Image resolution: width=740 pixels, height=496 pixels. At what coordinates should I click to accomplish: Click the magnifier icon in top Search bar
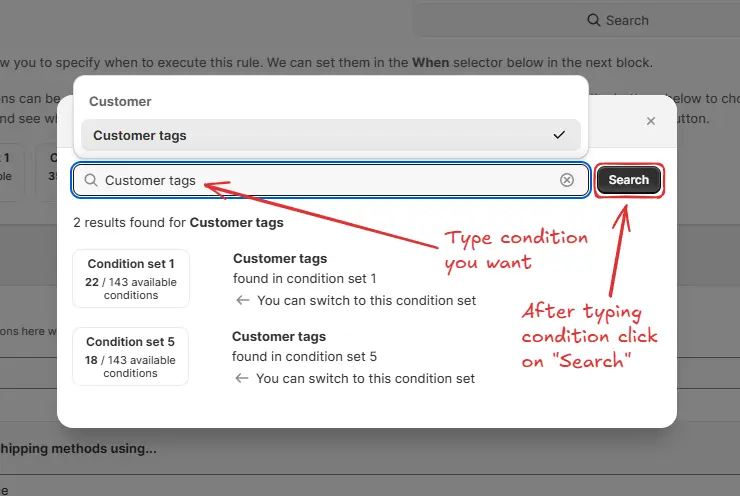tap(594, 20)
